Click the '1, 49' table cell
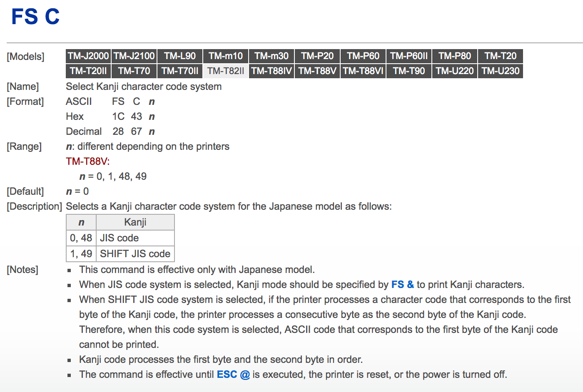The width and height of the screenshot is (583, 392). [x=81, y=254]
